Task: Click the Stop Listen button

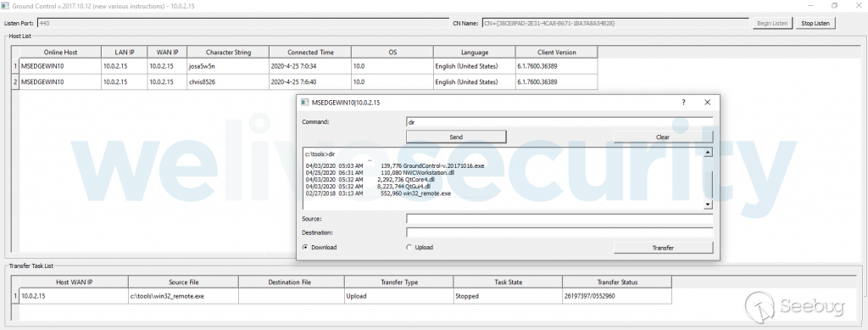Action: click(x=815, y=23)
